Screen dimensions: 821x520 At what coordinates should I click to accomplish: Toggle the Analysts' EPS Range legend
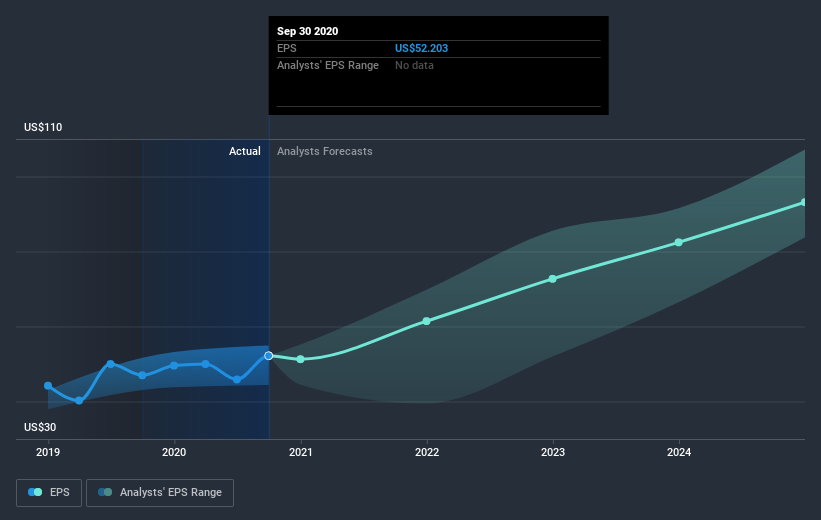point(160,492)
